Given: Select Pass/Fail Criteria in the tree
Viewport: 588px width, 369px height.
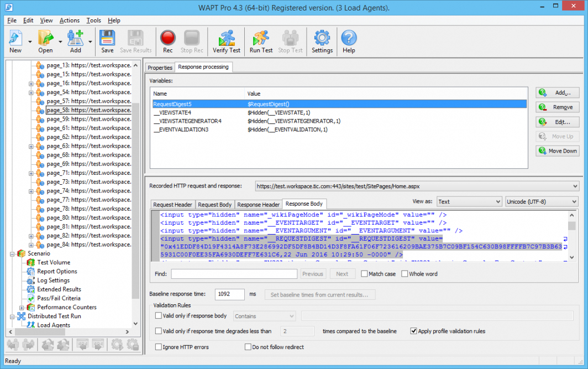Looking at the screenshot, I should (x=59, y=298).
